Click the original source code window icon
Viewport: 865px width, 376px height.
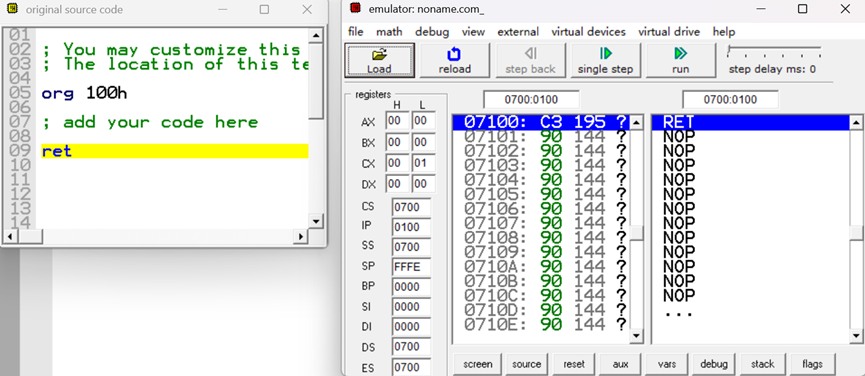pyautogui.click(x=13, y=8)
